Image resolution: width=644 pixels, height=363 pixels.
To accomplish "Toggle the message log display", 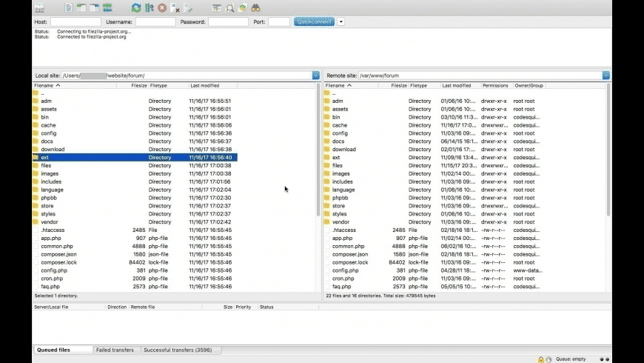I will 69,8.
